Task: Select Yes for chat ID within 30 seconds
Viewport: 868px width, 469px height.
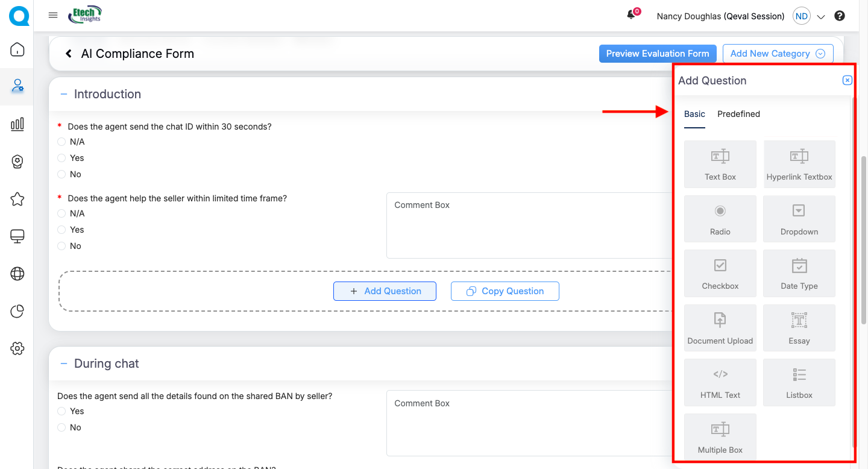Action: pos(61,158)
